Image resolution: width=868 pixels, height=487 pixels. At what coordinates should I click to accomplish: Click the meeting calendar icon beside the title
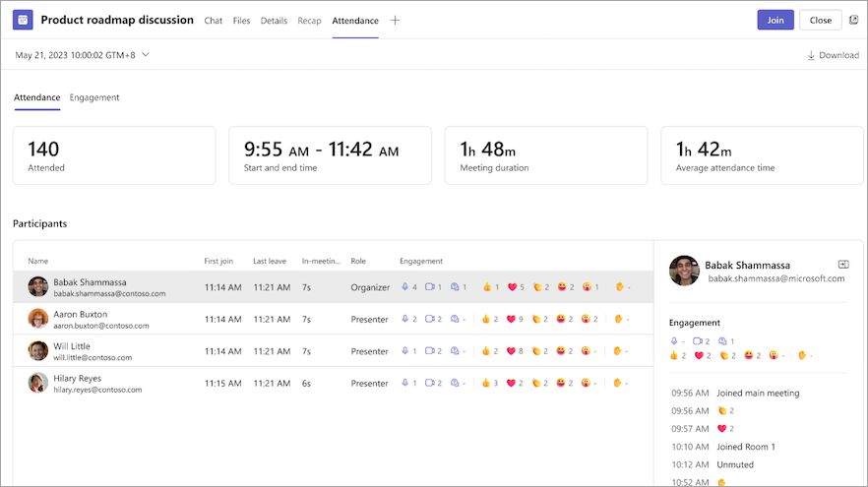pos(23,20)
